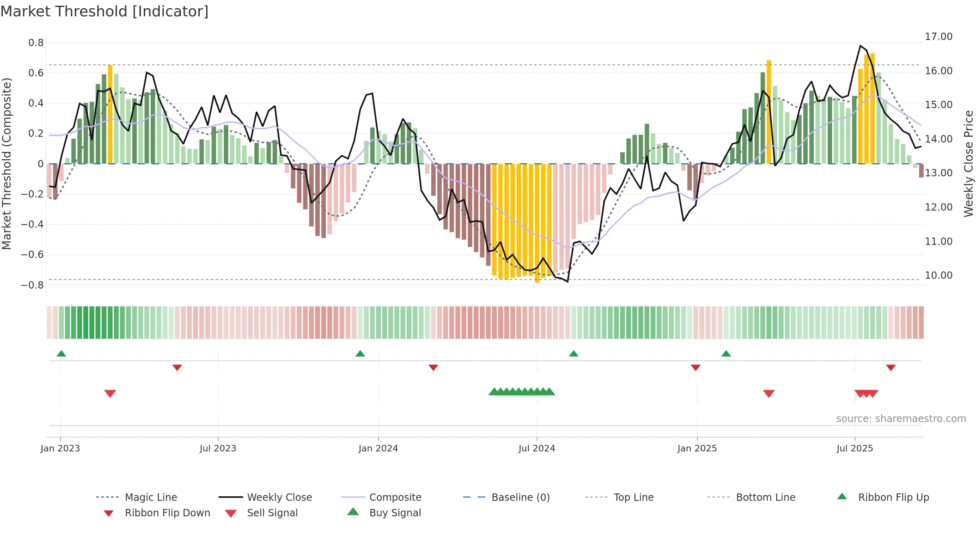980x551 pixels.
Task: Click the Sell Signal marker near Mar 2025
Action: click(x=769, y=393)
